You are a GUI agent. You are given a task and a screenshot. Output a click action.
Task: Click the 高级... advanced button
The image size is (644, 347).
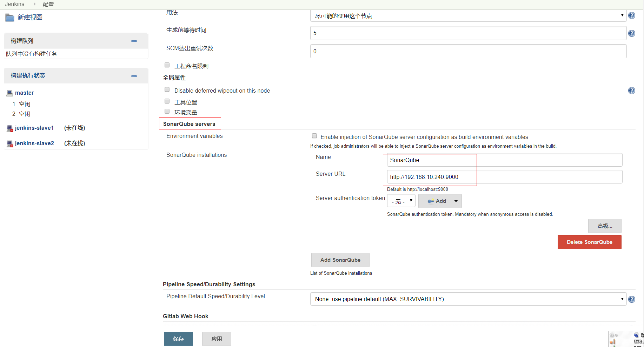[605, 226]
